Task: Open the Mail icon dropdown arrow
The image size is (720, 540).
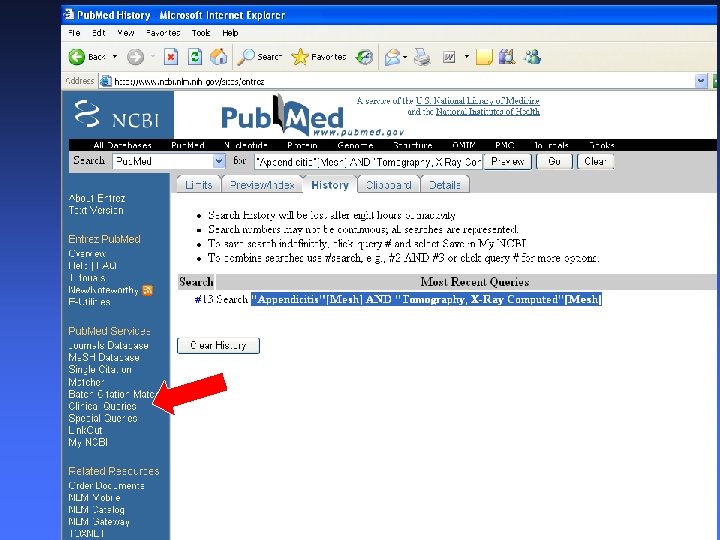Action: pyautogui.click(x=405, y=57)
